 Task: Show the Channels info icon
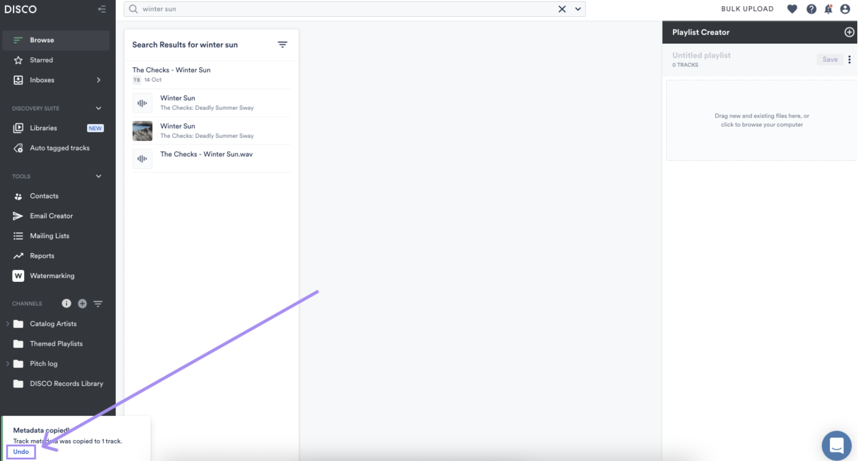coord(66,304)
